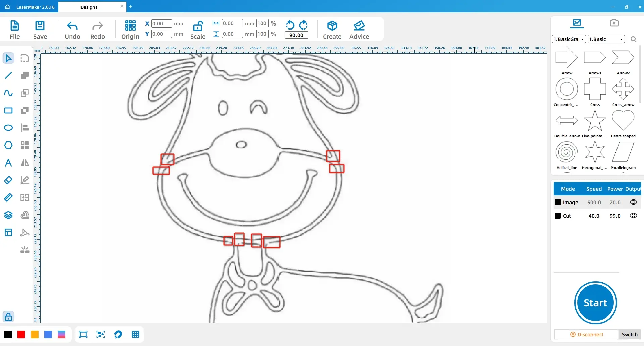The image size is (644, 346).
Task: Open the table layout tool in left toolbar
Action: (x=8, y=232)
